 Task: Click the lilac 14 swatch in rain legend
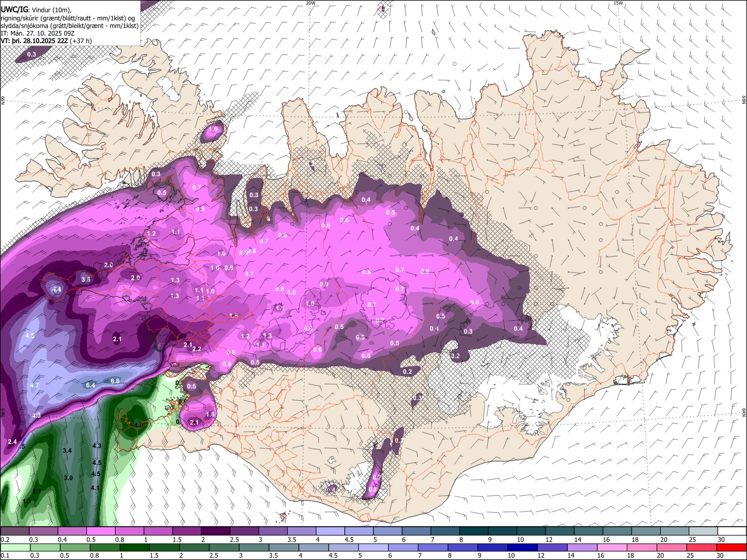point(581,547)
